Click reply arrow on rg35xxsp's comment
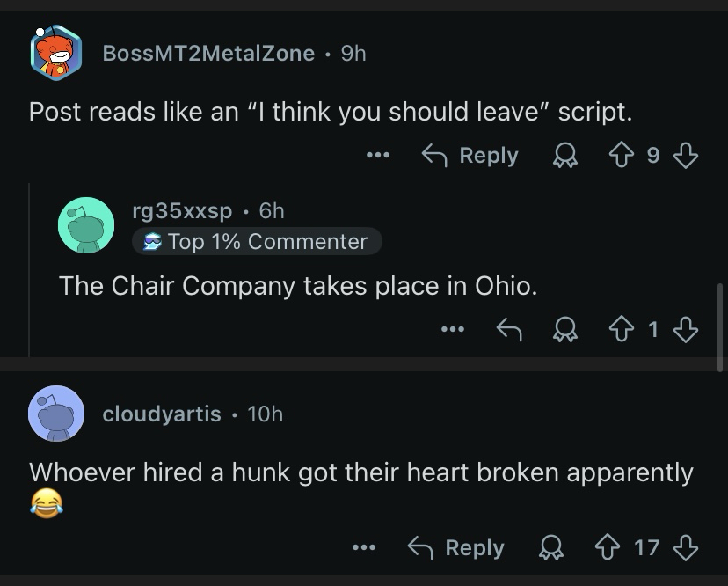728x586 pixels. tap(508, 330)
